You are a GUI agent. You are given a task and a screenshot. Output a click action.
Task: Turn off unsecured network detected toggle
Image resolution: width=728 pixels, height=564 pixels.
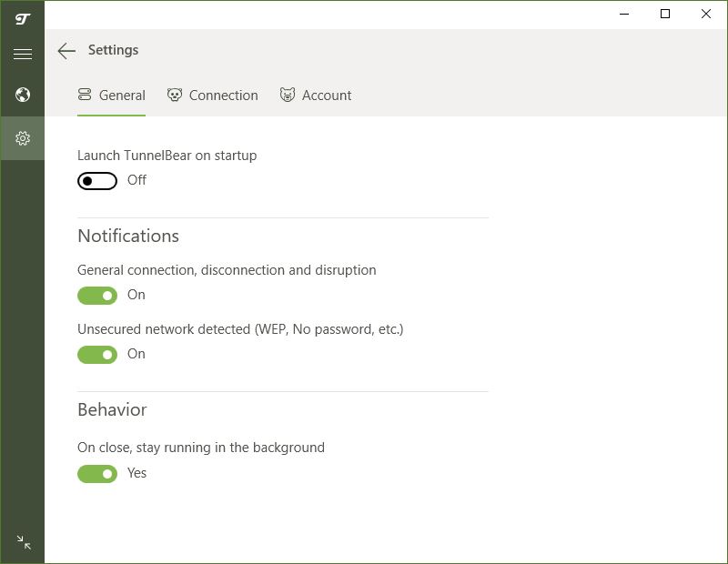click(x=97, y=355)
